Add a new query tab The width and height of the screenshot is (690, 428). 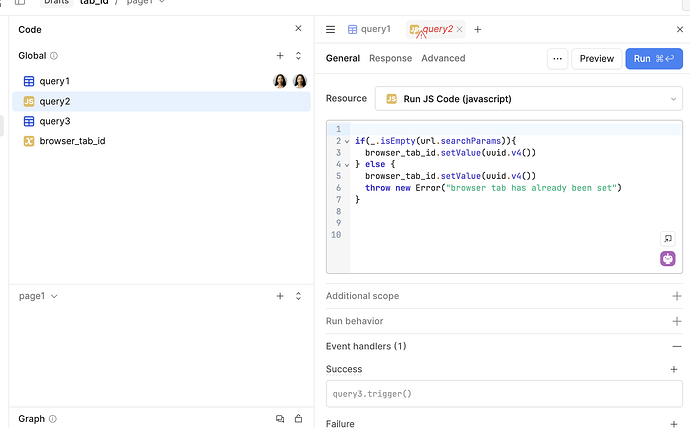pos(477,29)
